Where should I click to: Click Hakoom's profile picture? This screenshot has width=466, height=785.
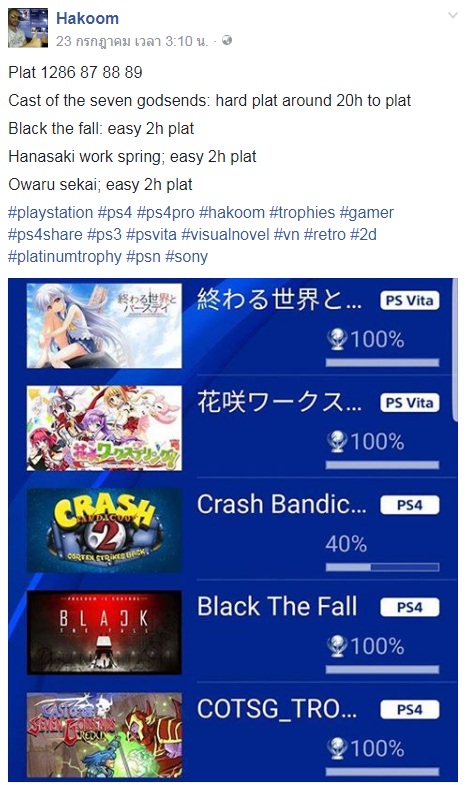pyautogui.click(x=28, y=28)
